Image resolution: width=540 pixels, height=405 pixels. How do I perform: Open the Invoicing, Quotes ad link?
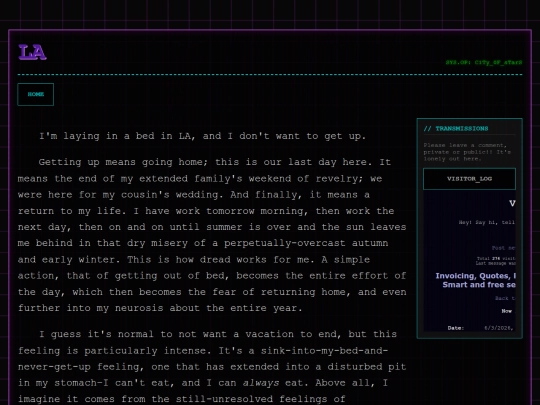475,280
